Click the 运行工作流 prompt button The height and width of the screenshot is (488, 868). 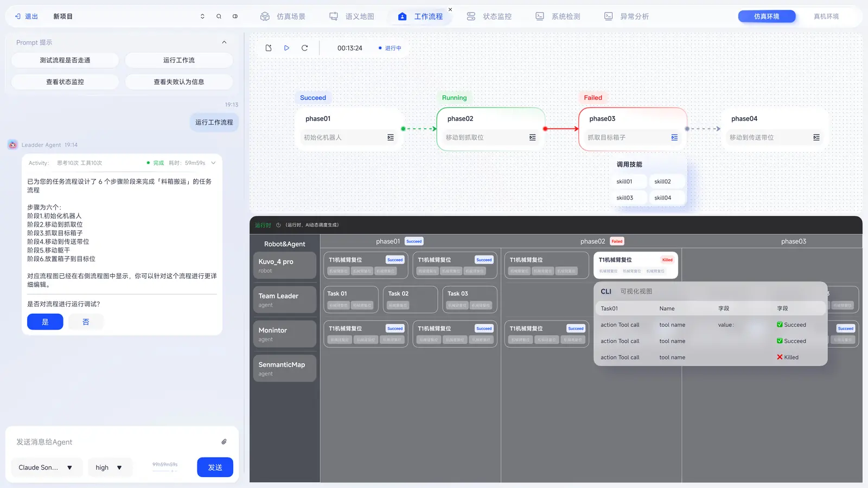pyautogui.click(x=179, y=60)
